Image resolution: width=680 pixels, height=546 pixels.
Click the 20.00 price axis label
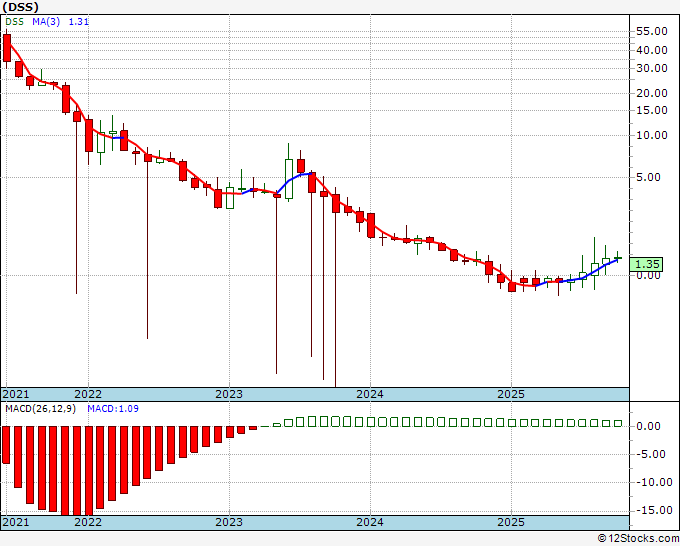pyautogui.click(x=651, y=93)
